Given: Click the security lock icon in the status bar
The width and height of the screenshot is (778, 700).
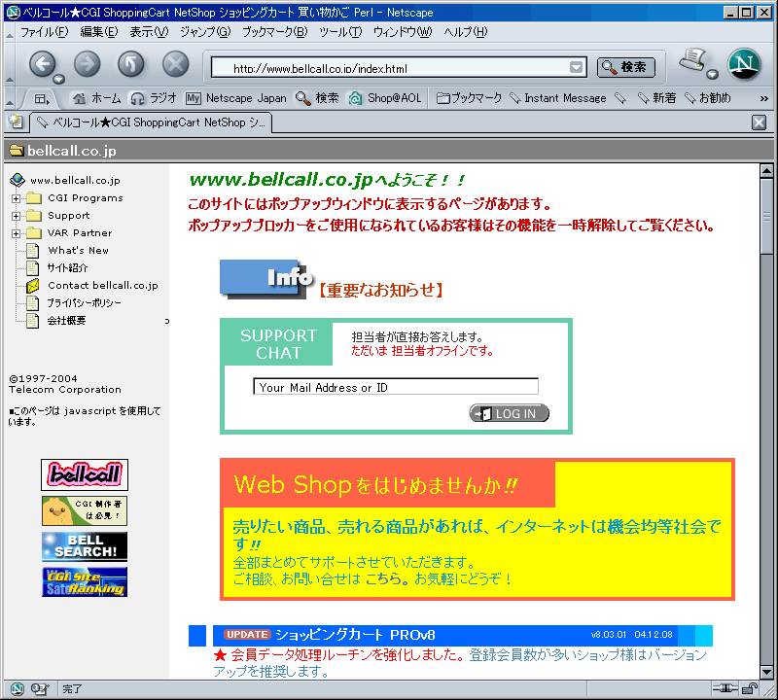Looking at the screenshot, I should [x=749, y=688].
